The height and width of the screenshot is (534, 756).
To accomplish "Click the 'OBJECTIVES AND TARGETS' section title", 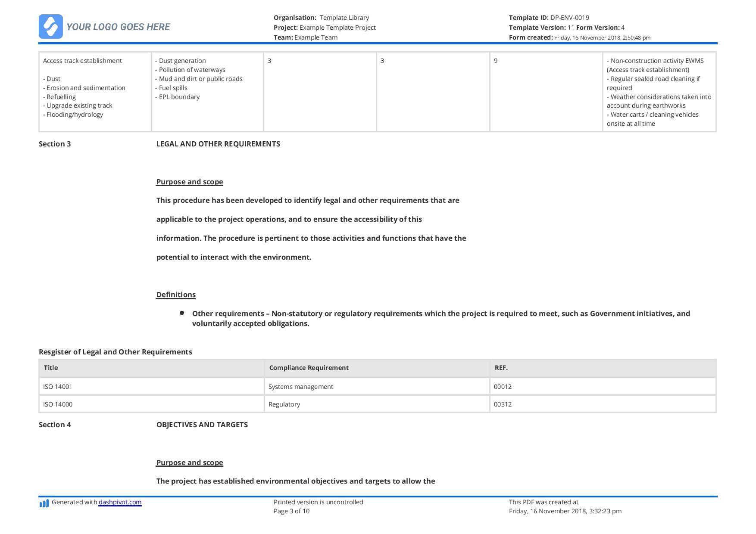I will [x=202, y=425].
